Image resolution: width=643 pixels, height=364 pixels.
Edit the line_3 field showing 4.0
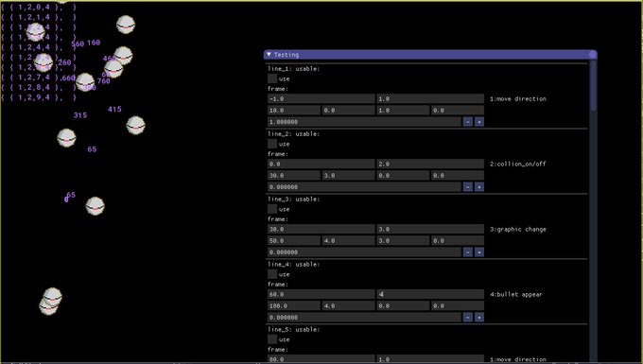348,240
